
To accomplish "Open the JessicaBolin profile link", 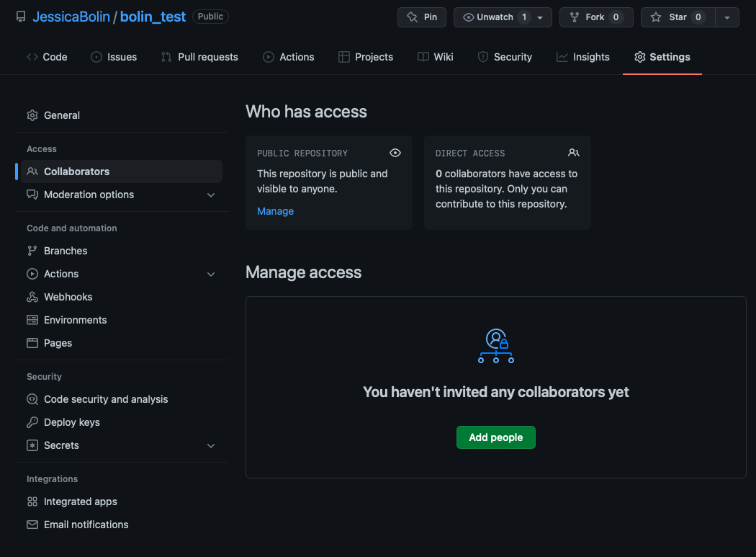I will (x=70, y=17).
